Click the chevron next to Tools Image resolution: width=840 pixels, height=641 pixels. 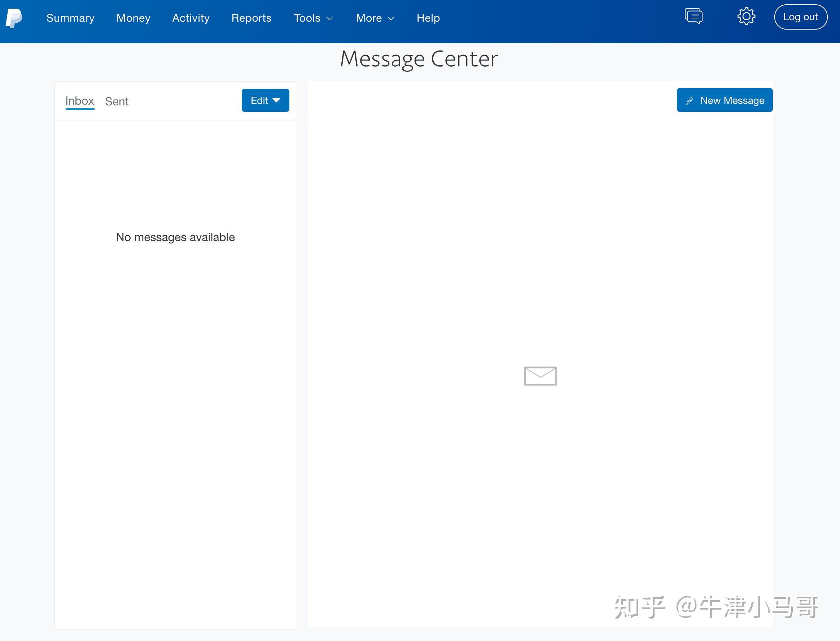(x=329, y=18)
